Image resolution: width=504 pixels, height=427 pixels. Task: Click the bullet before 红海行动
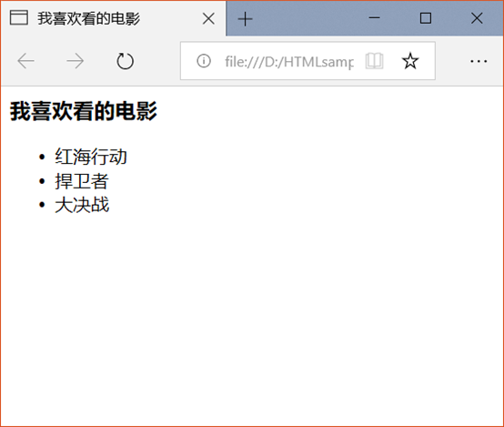click(42, 158)
